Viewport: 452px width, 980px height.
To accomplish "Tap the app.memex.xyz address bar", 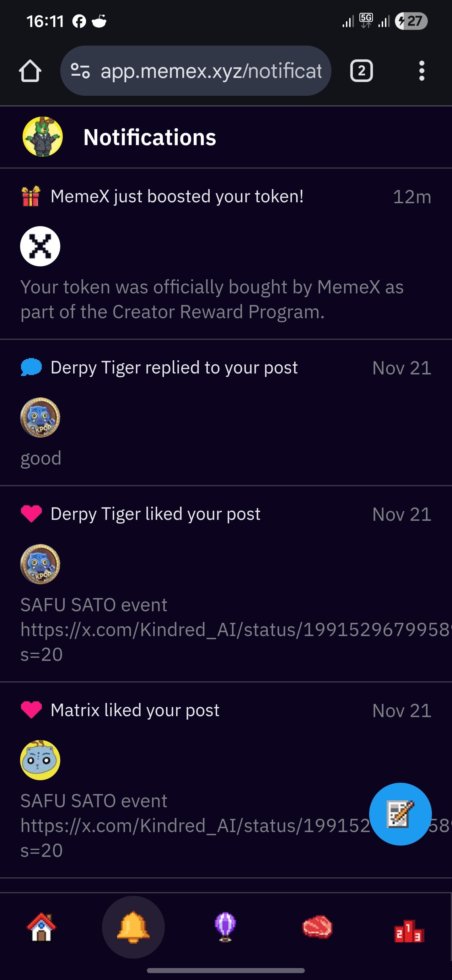I will 211,71.
